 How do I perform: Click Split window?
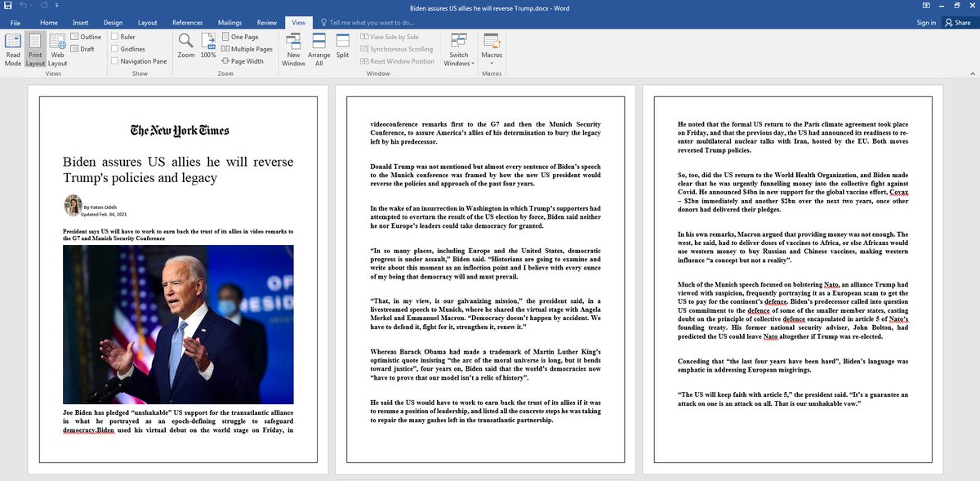pos(342,45)
